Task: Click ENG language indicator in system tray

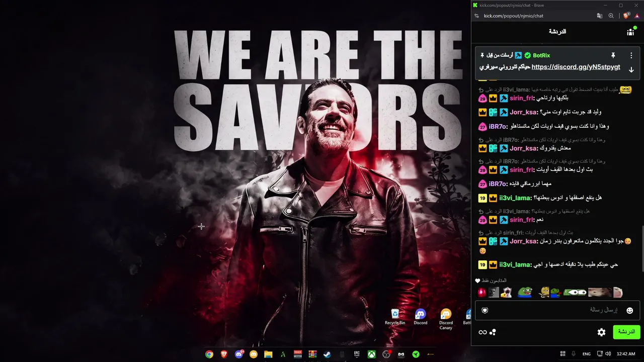Action: click(587, 354)
